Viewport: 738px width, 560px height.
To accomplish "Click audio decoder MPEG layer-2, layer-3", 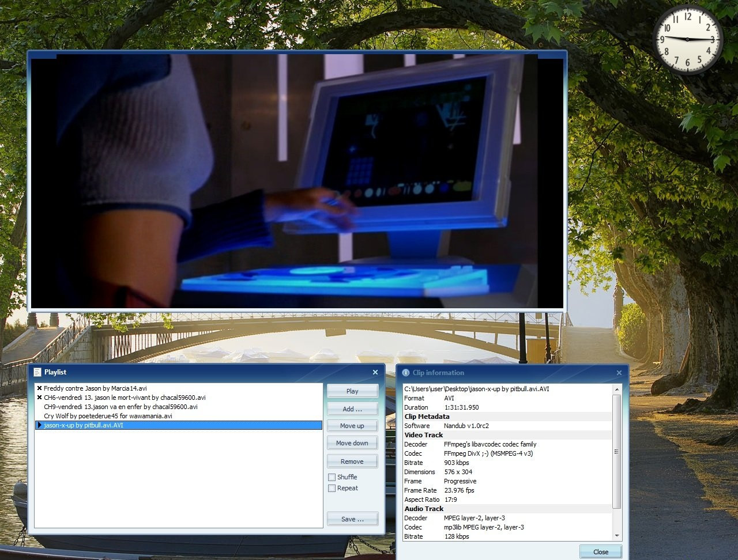I will pyautogui.click(x=475, y=518).
